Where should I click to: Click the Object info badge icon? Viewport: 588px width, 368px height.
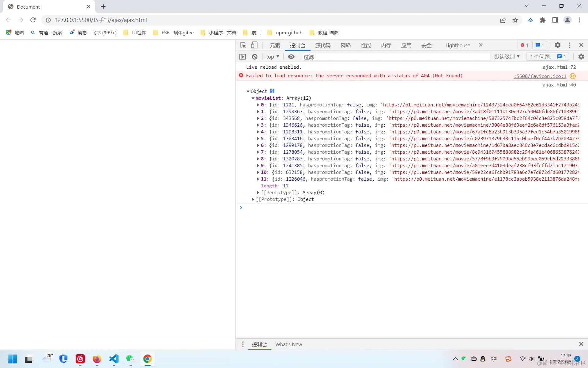coord(272,91)
